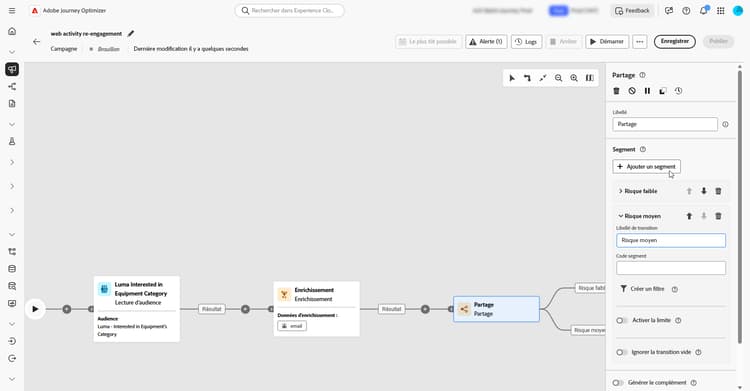Viewport: 750px width, 391px height.
Task: Open the Logs view
Action: tap(526, 42)
